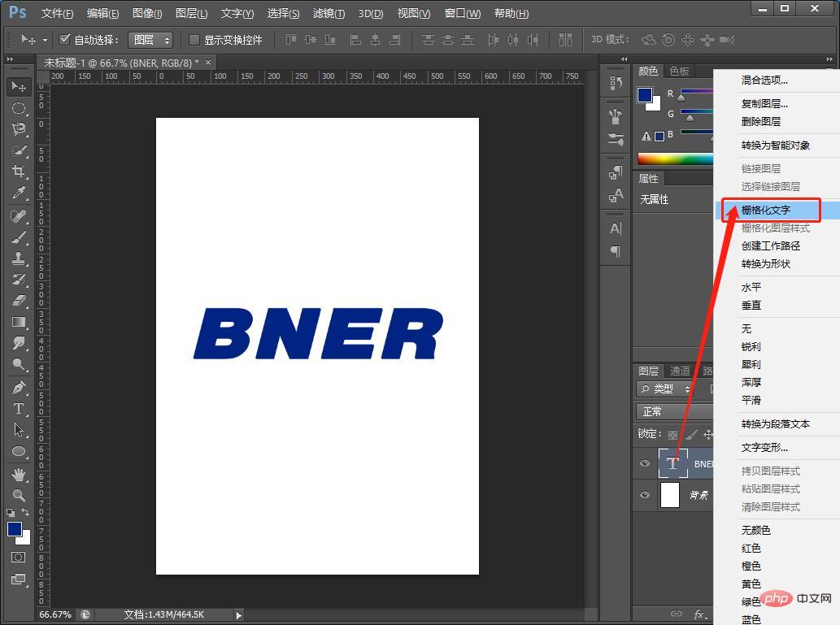Expand the icon panel dock arrows

[x=625, y=59]
